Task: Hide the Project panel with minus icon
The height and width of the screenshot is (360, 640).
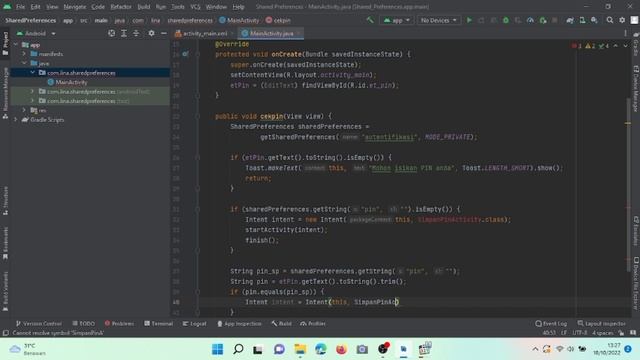Action: click(x=164, y=33)
